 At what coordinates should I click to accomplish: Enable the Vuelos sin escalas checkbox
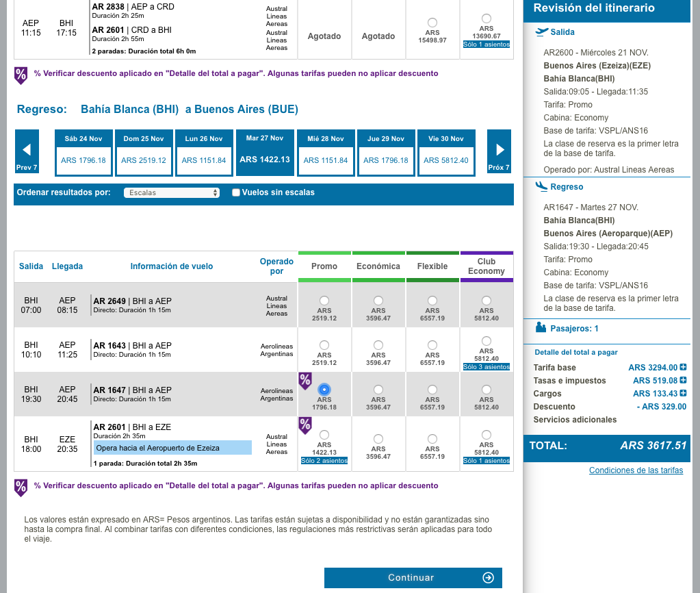click(x=236, y=192)
